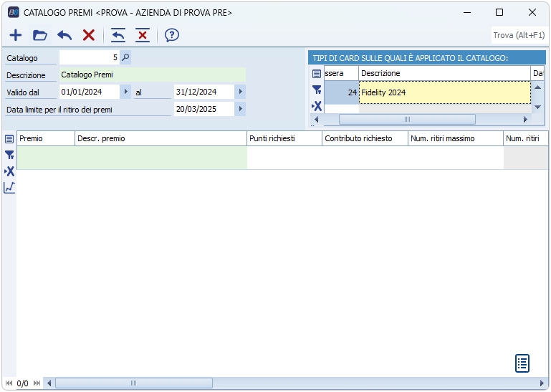Click the Open folder toolbar icon
551x392 pixels.
tap(40, 35)
